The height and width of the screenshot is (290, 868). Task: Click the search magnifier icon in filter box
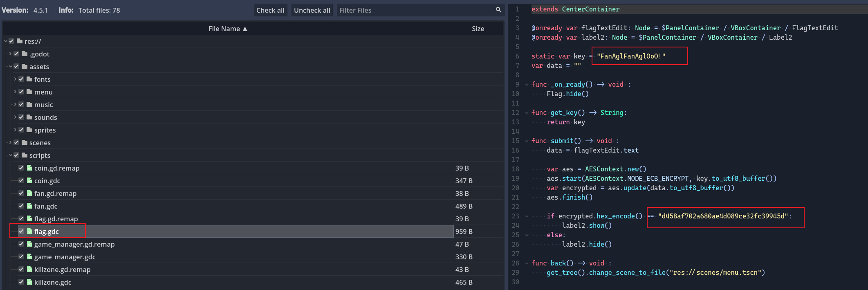point(498,10)
